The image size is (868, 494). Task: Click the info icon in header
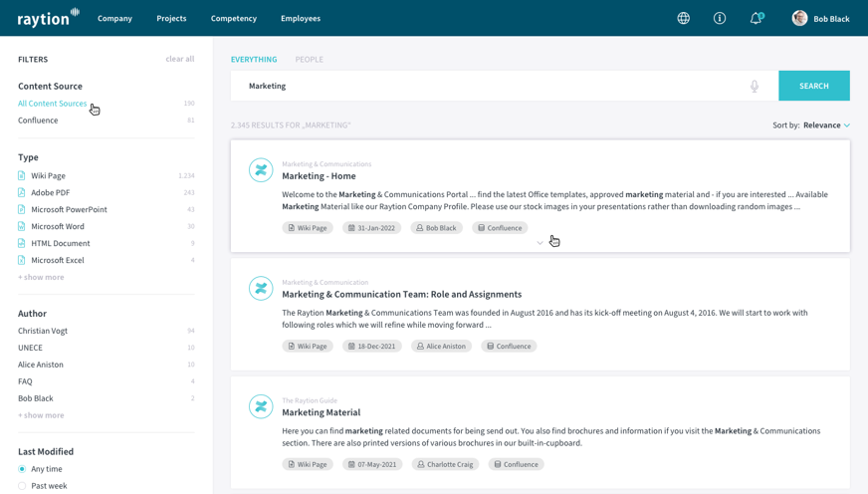[x=720, y=18]
